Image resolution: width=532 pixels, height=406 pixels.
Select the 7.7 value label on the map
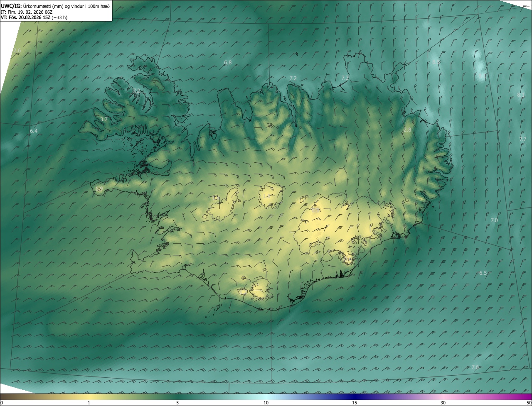[x=523, y=139]
